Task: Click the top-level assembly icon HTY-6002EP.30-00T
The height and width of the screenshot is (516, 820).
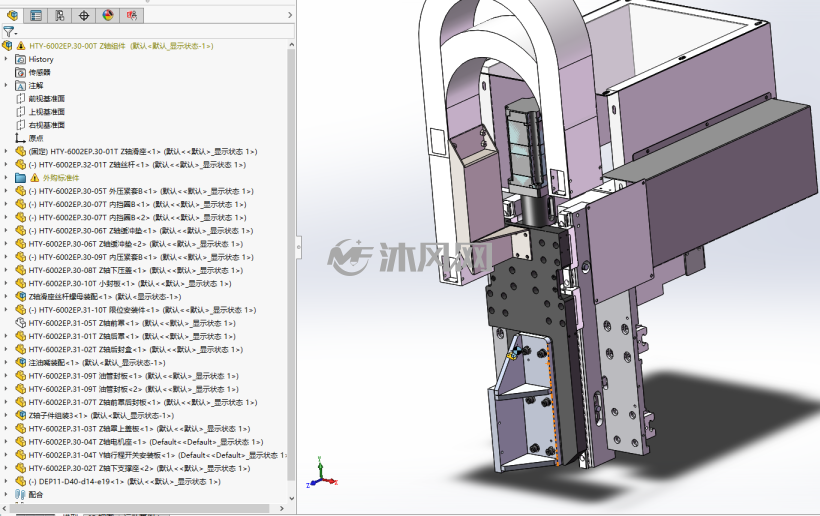Action: [x=7, y=46]
